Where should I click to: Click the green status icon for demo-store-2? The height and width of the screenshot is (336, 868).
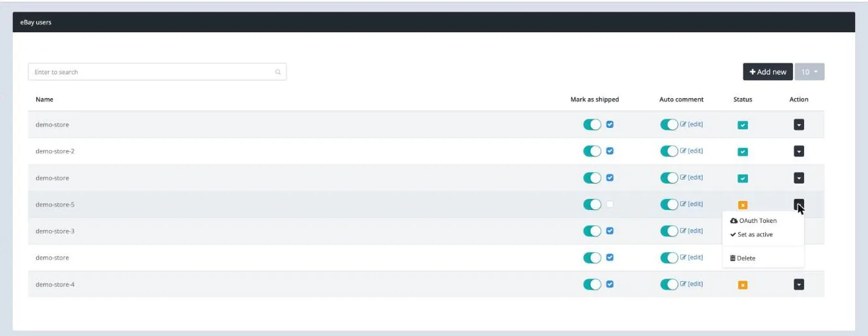coord(743,152)
